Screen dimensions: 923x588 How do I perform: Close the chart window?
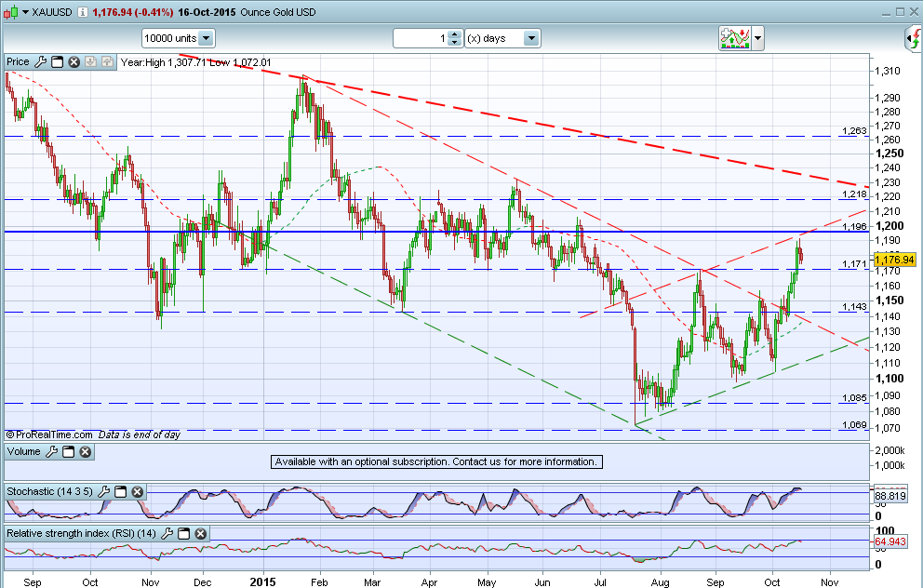pyautogui.click(x=914, y=12)
